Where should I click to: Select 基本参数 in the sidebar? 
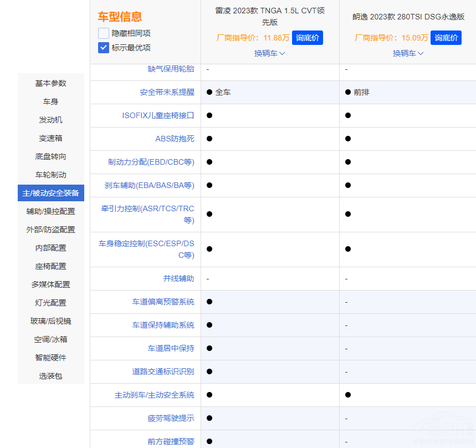point(51,83)
